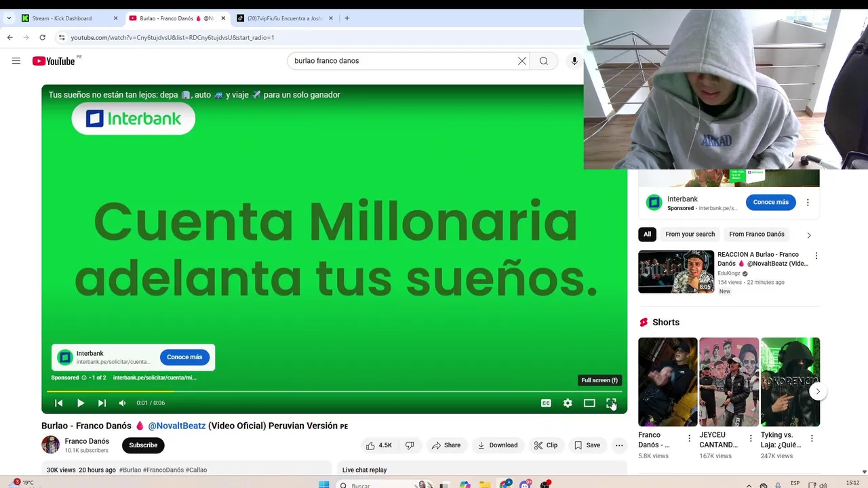868x488 pixels.
Task: Open player settings gear
Action: pyautogui.click(x=568, y=403)
